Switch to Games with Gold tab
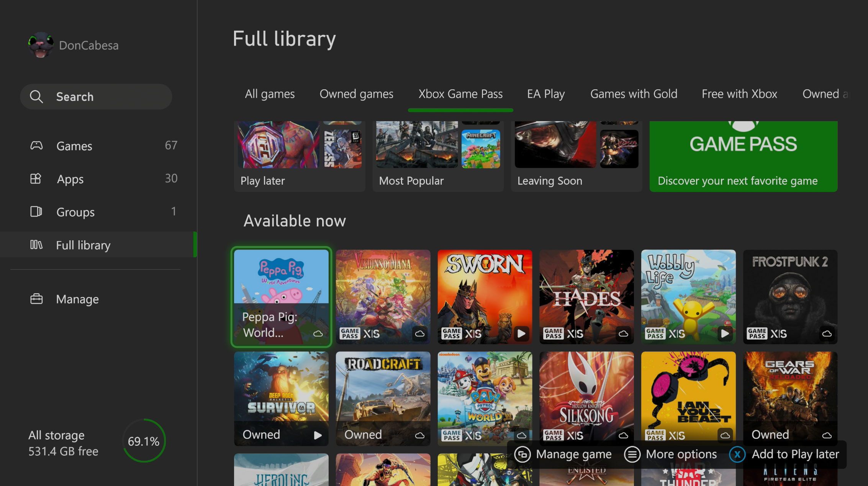The width and height of the screenshot is (868, 486). coord(634,94)
